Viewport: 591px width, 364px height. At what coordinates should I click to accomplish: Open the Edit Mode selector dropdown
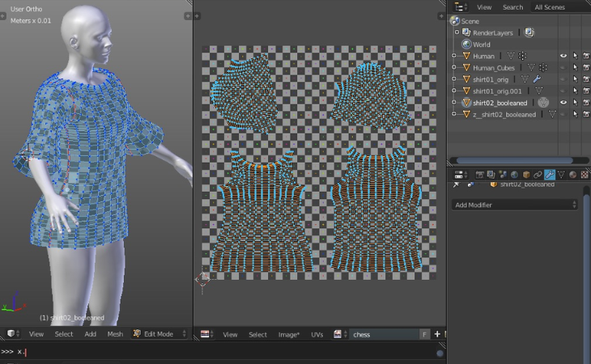pyautogui.click(x=159, y=333)
